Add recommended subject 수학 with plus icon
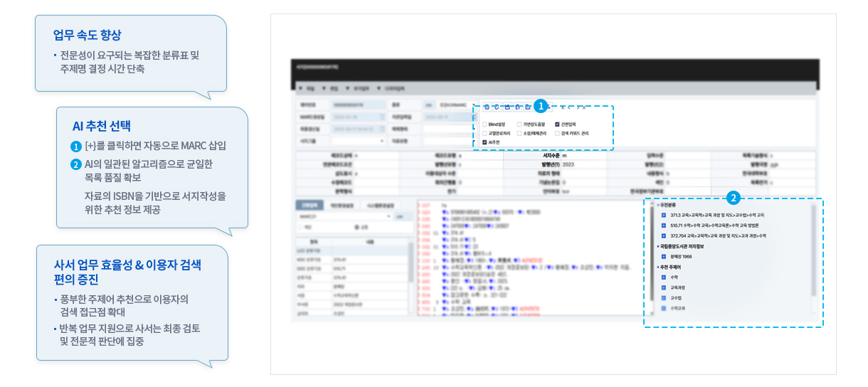The image size is (868, 387). [x=663, y=277]
